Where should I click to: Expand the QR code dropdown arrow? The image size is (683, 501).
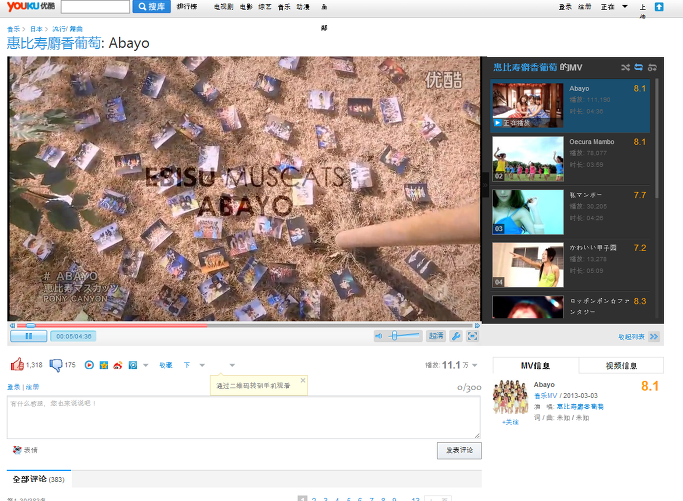click(232, 365)
